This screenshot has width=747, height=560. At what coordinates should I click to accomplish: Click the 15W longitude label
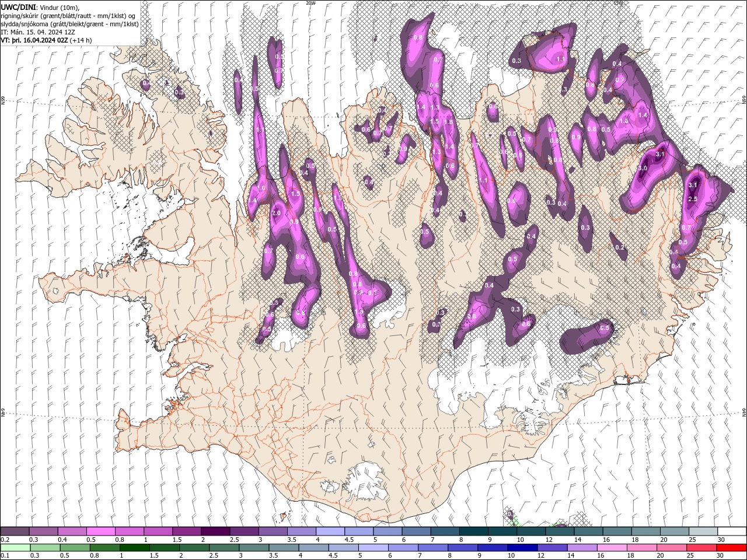coord(618,3)
